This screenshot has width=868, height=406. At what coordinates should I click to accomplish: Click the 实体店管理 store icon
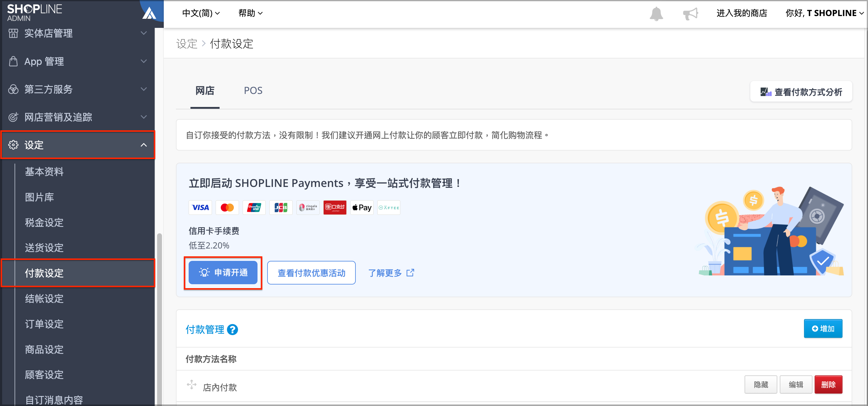(x=13, y=33)
